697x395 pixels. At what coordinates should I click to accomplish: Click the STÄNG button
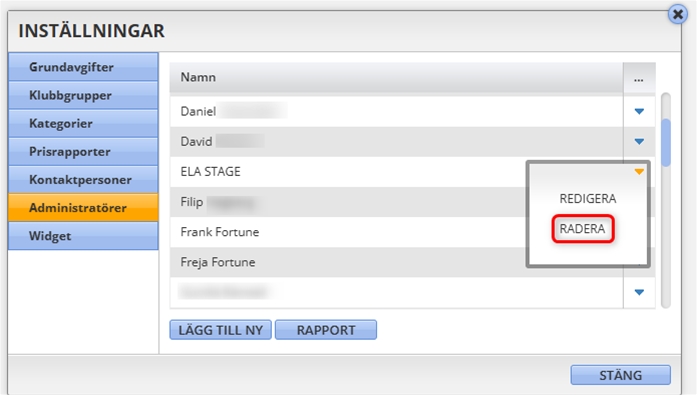[x=621, y=375]
